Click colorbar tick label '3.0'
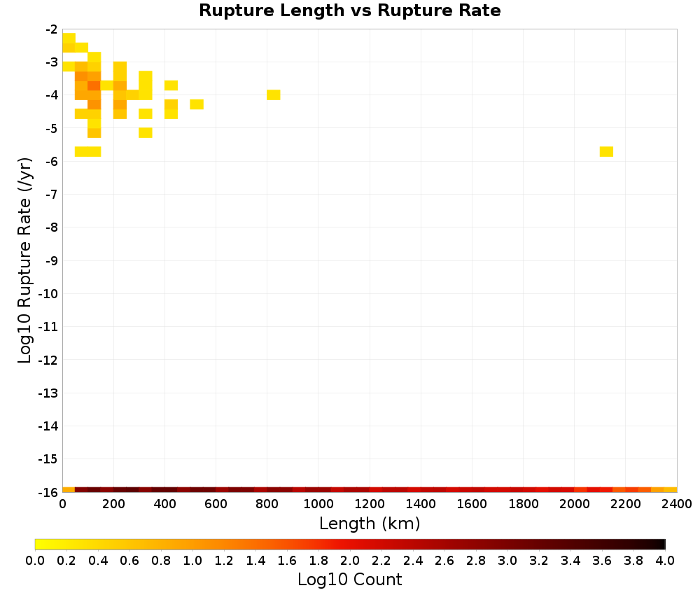This screenshot has height=595, width=700. click(507, 560)
